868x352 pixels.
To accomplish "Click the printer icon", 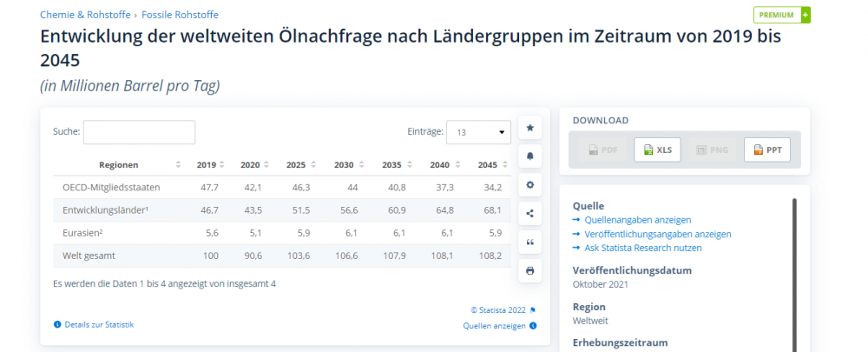I will click(529, 271).
